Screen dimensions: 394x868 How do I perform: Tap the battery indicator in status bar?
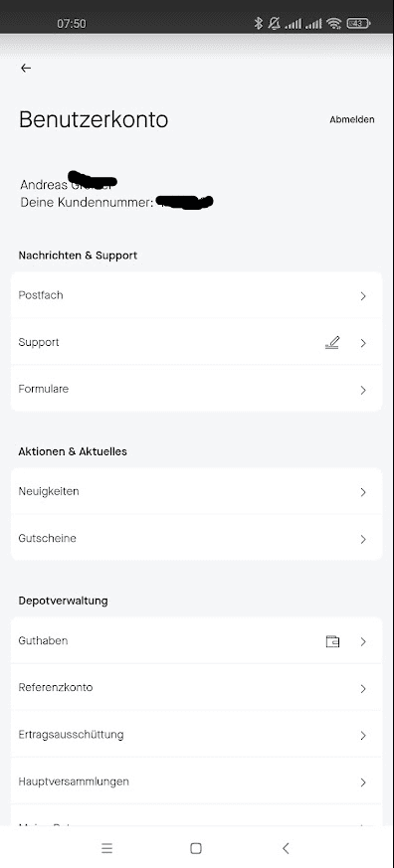point(358,23)
